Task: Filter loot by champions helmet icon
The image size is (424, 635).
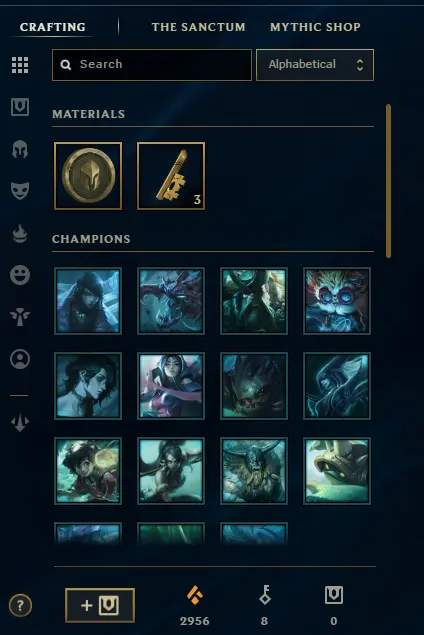Action: click(20, 149)
